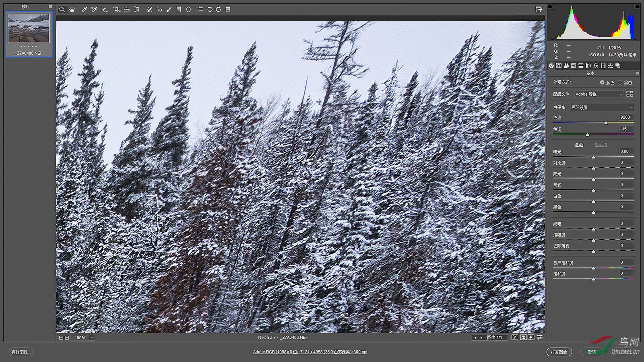This screenshot has height=362, width=644.
Task: Open the 配置文件 Adobe 颜色 dropdown
Action: click(x=599, y=94)
